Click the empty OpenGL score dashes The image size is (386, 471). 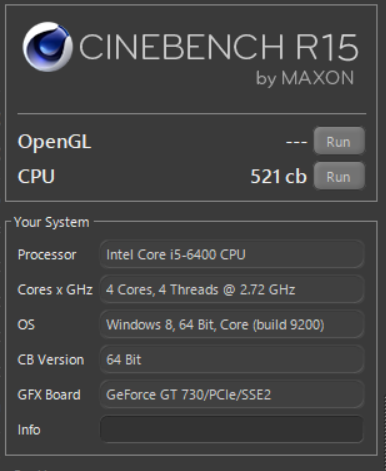tap(296, 142)
